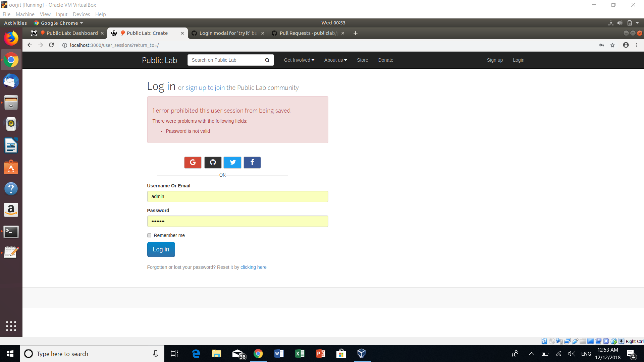
Task: Expand the About us dropdown
Action: click(x=335, y=60)
